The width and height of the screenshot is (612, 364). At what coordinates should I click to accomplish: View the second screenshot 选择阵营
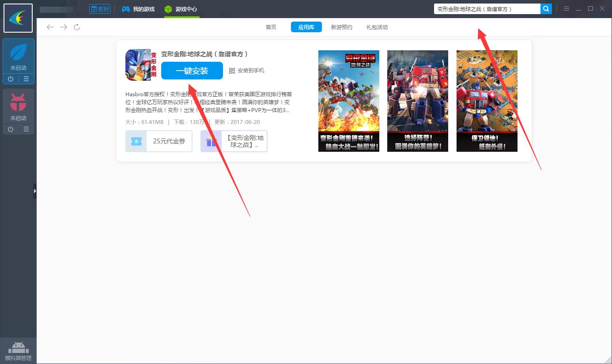pos(418,101)
